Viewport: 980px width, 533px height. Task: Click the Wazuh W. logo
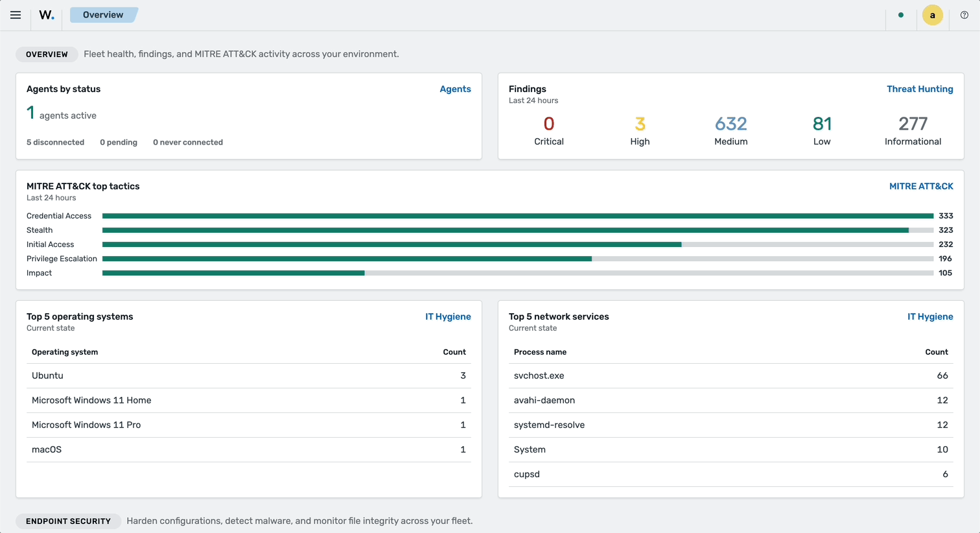coord(47,15)
